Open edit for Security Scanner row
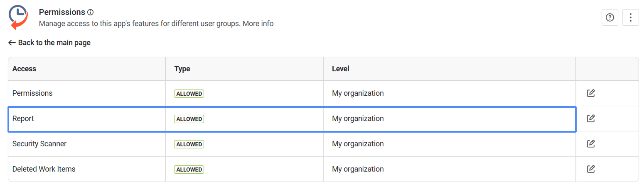The image size is (644, 189). (591, 144)
